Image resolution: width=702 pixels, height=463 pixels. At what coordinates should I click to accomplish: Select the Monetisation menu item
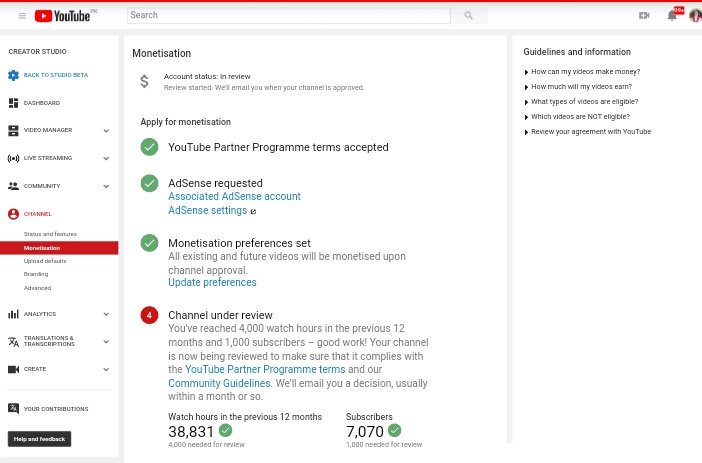59,248
